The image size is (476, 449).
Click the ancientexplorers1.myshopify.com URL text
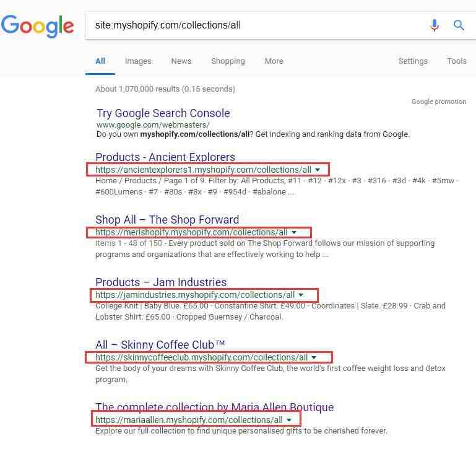tap(203, 170)
